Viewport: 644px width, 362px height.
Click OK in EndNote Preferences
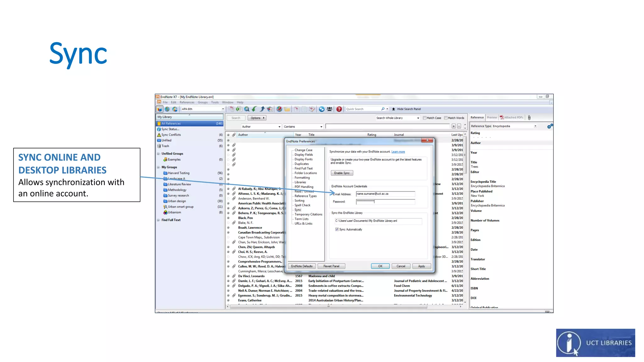coord(380,266)
